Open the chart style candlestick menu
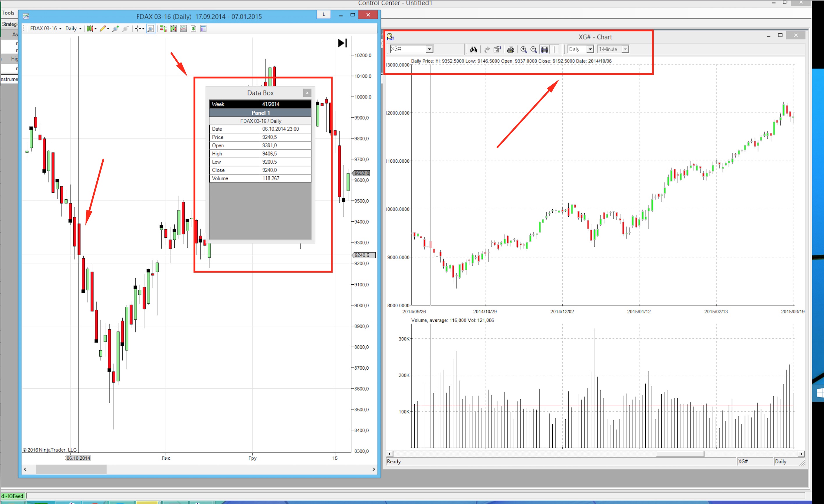This screenshot has height=504, width=824. [x=91, y=29]
